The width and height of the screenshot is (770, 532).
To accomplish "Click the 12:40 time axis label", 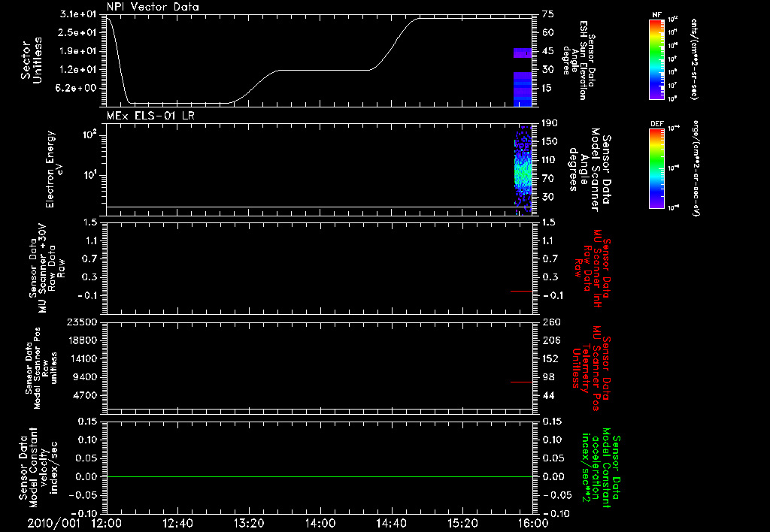I will click(x=177, y=523).
